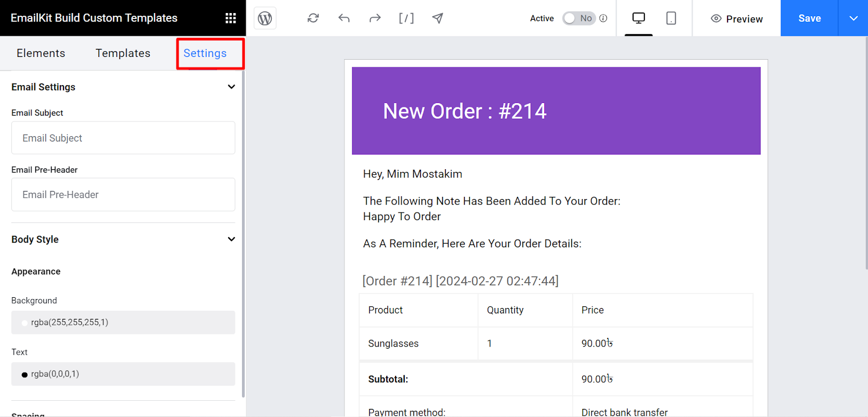The image size is (868, 417).
Task: Click the 'Sunglasses' product cell
Action: (418, 343)
